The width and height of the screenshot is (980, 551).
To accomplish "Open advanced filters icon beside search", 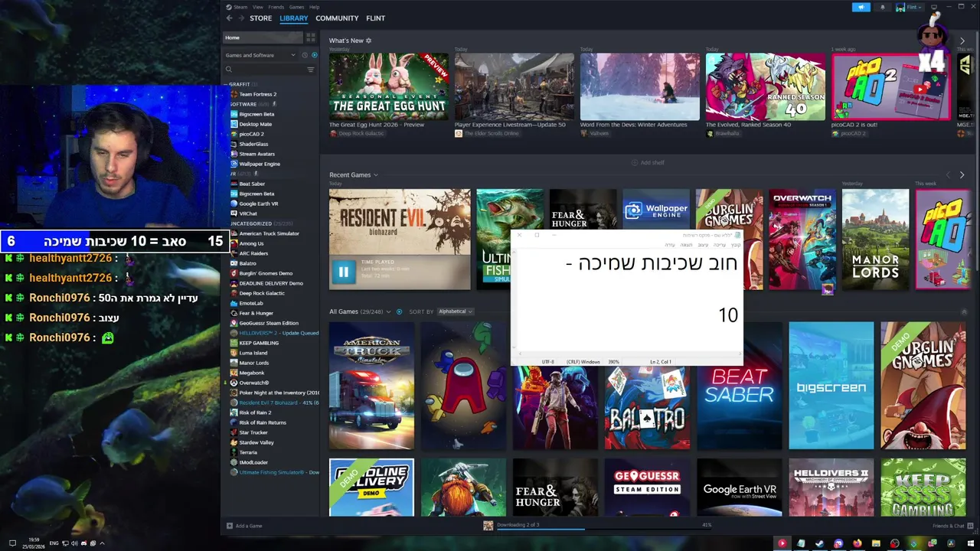I will [310, 70].
